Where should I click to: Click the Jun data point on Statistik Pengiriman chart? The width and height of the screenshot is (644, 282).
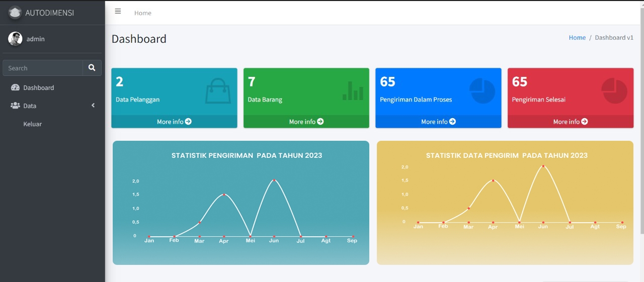(x=274, y=180)
